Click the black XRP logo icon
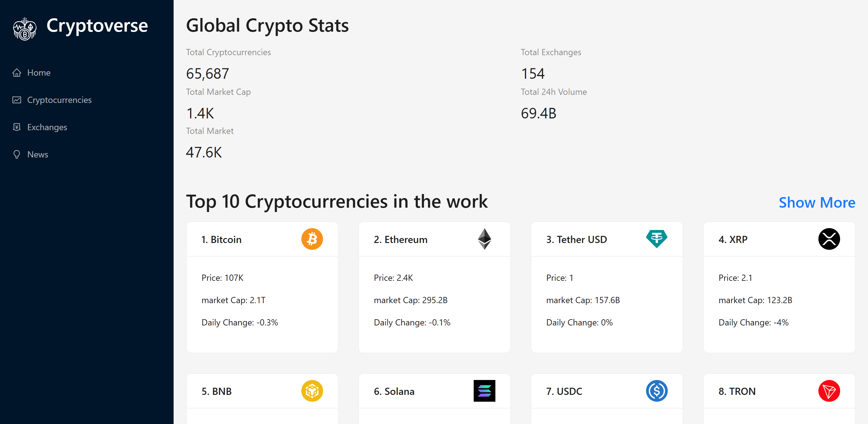 [829, 239]
